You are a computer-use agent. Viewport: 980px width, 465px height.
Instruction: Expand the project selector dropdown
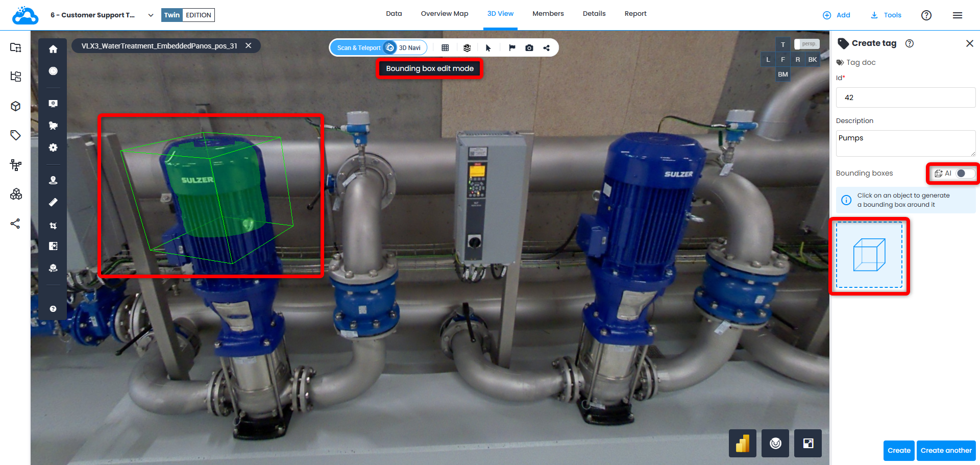(x=151, y=15)
